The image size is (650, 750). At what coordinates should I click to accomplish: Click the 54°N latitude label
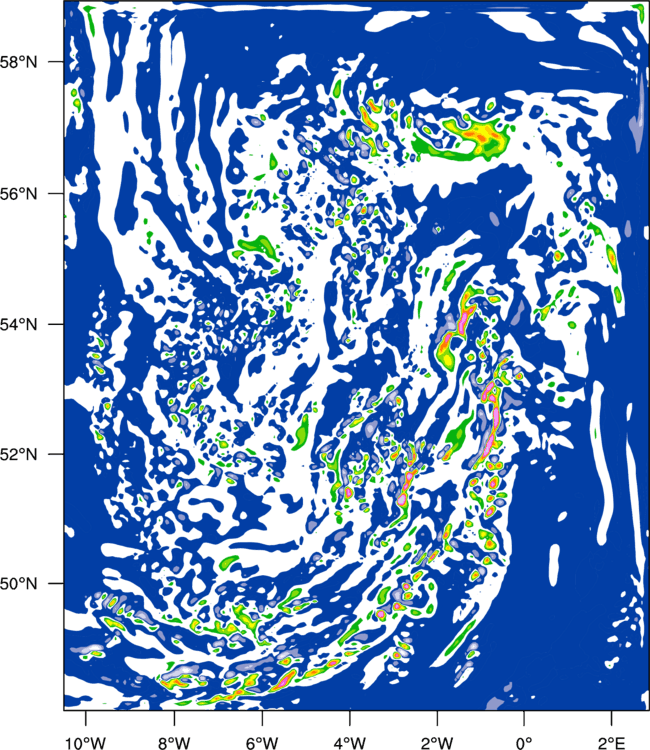point(18,324)
